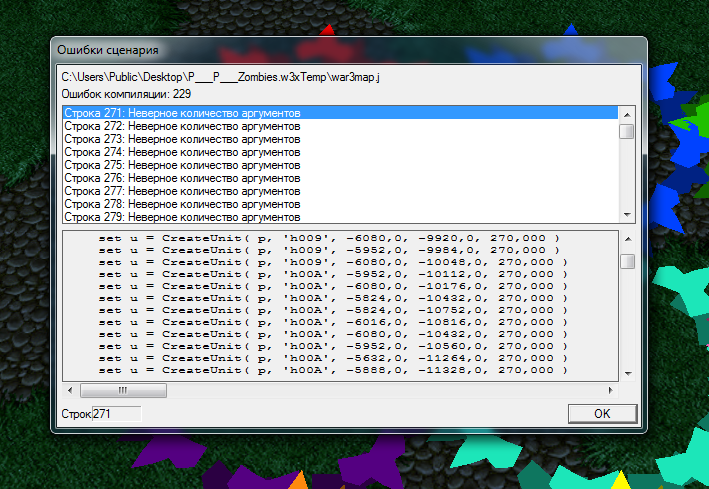Click code line with -6080,0, -10048,0
Viewport: 709px width, 489px height.
[333, 262]
